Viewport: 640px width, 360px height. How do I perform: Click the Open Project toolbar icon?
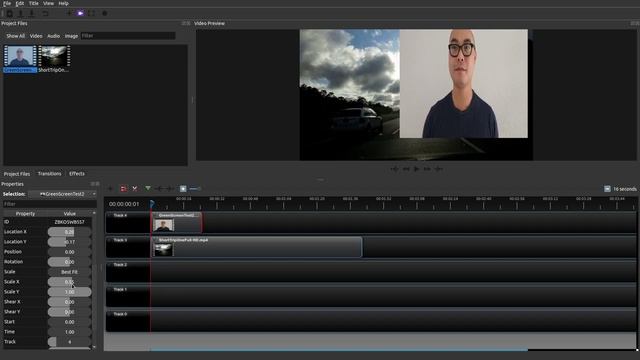(x=20, y=13)
